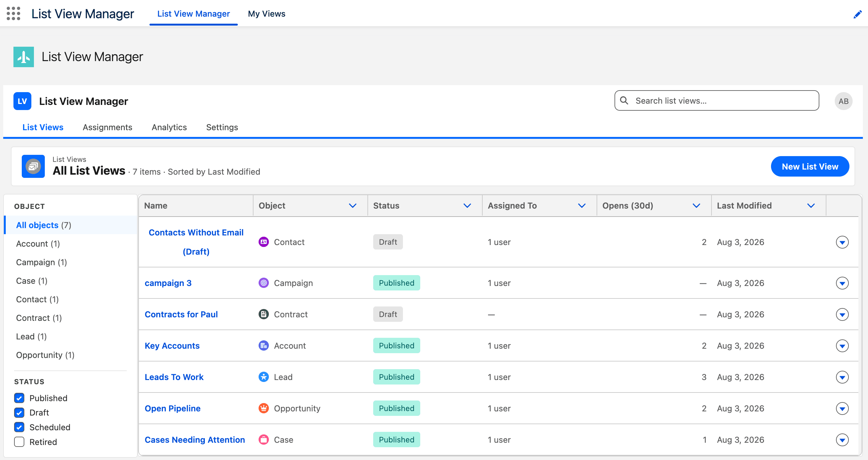Open row actions for Contacts Without Email

pos(842,242)
